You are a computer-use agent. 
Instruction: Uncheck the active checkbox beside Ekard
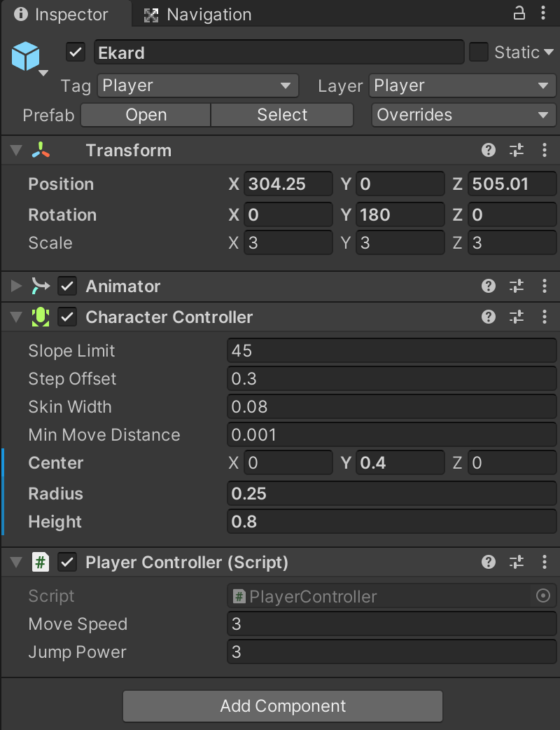tap(75, 52)
